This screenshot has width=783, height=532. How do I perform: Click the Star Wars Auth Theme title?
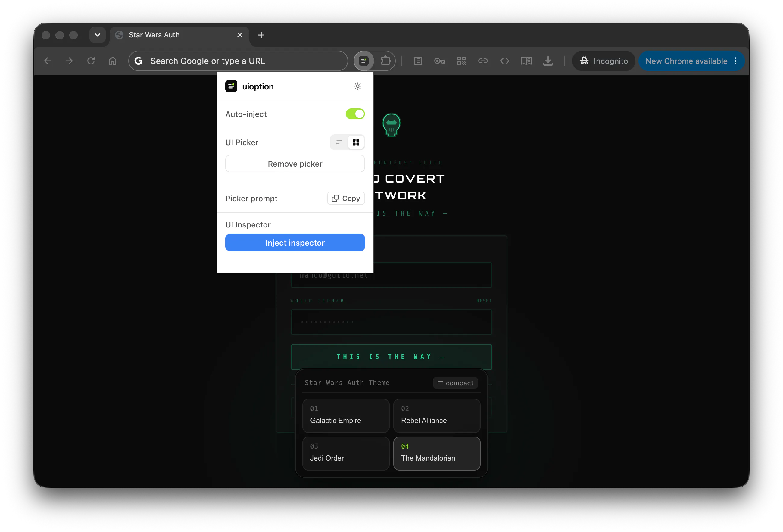pos(347,383)
